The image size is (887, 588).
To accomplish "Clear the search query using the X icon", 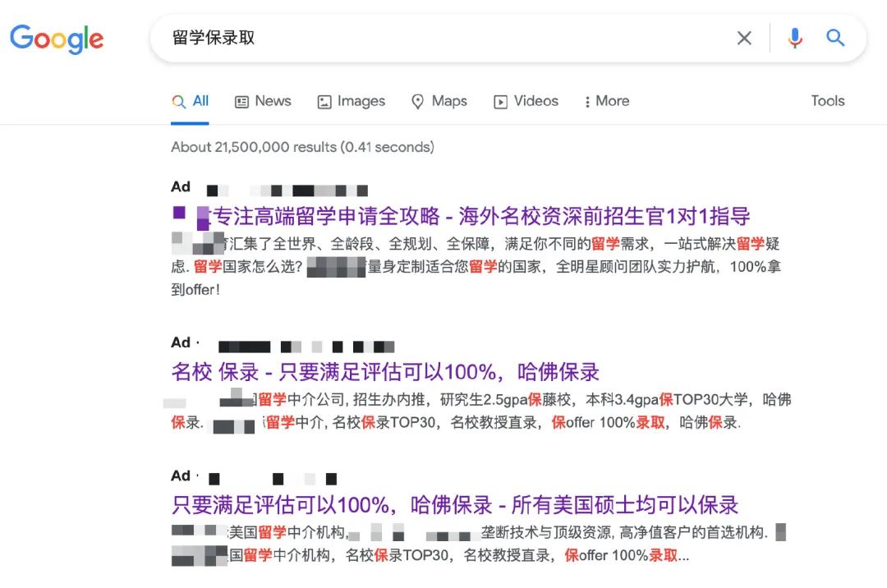I will pos(744,38).
